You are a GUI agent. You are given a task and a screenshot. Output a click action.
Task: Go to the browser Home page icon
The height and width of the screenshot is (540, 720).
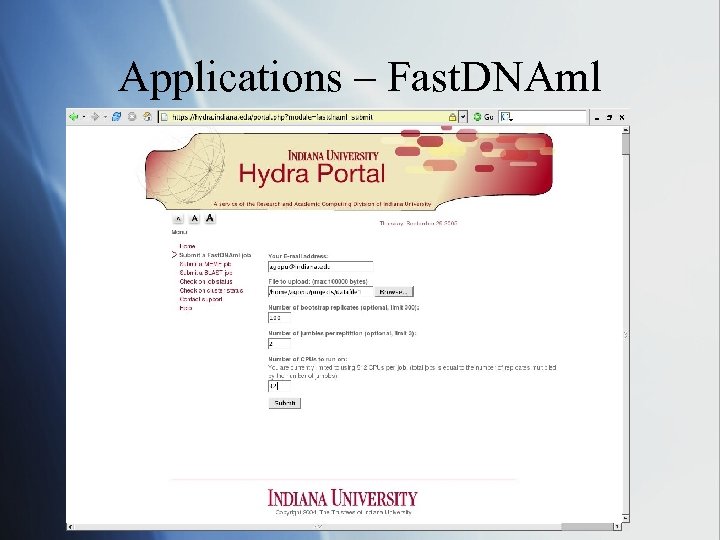pos(147,117)
